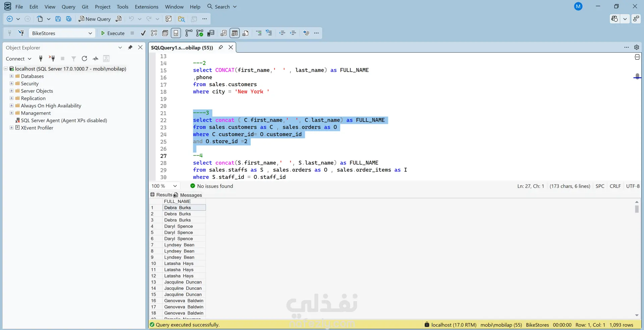Click the Search box in the title bar

tap(222, 7)
